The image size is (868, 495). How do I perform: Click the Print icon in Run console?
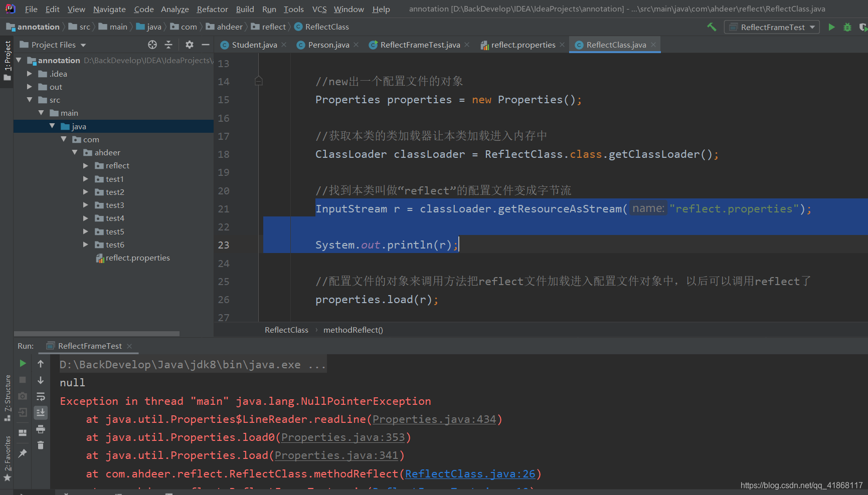[x=41, y=429]
